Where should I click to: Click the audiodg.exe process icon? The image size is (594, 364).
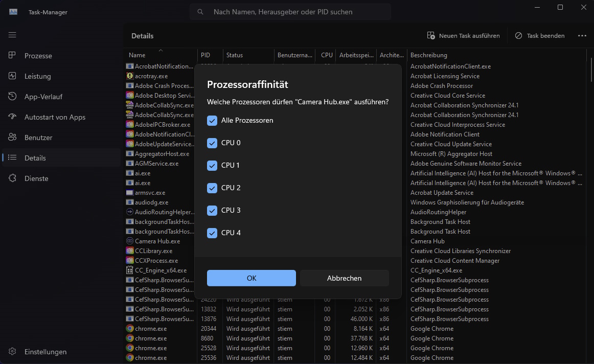point(129,202)
